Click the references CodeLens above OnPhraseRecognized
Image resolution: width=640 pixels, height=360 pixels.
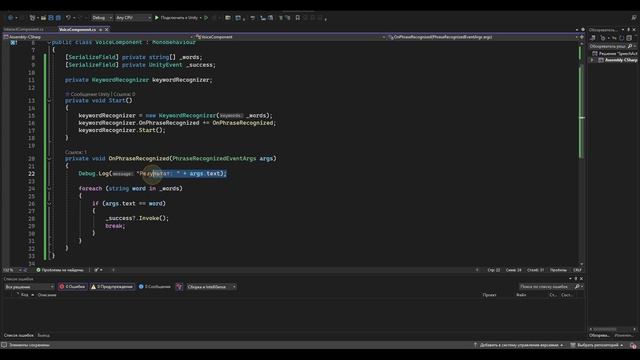tap(76, 152)
